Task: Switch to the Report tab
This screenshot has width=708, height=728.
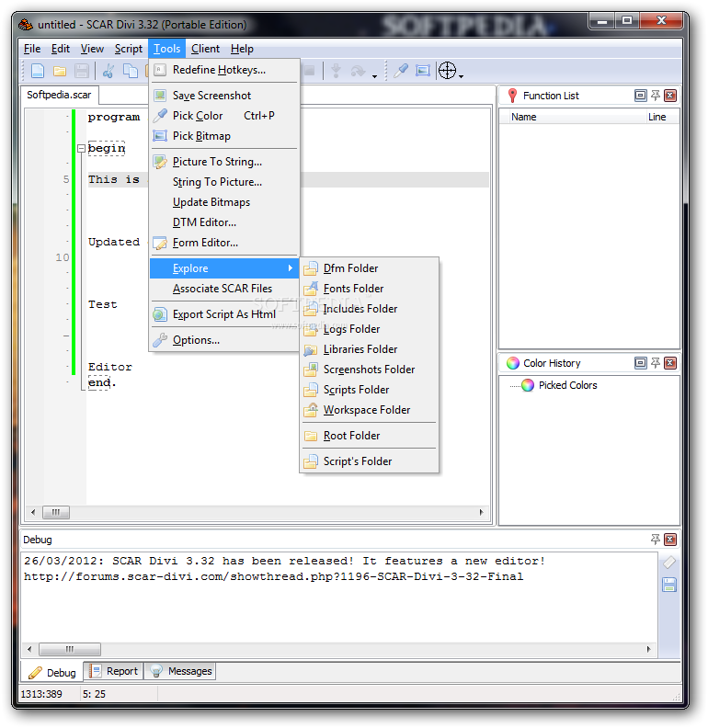Action: 114,671
